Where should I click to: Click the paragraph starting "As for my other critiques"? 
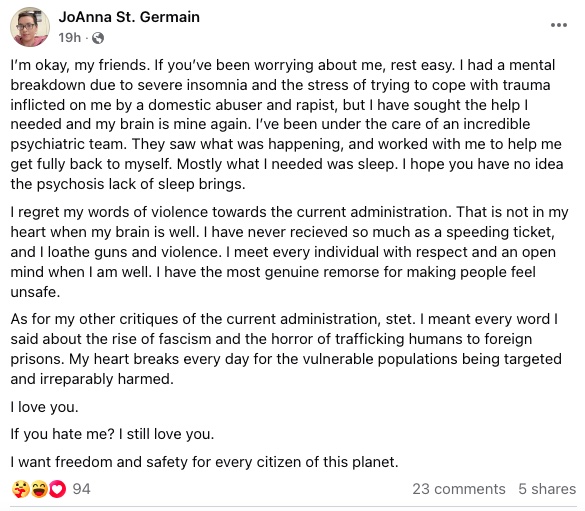point(286,349)
